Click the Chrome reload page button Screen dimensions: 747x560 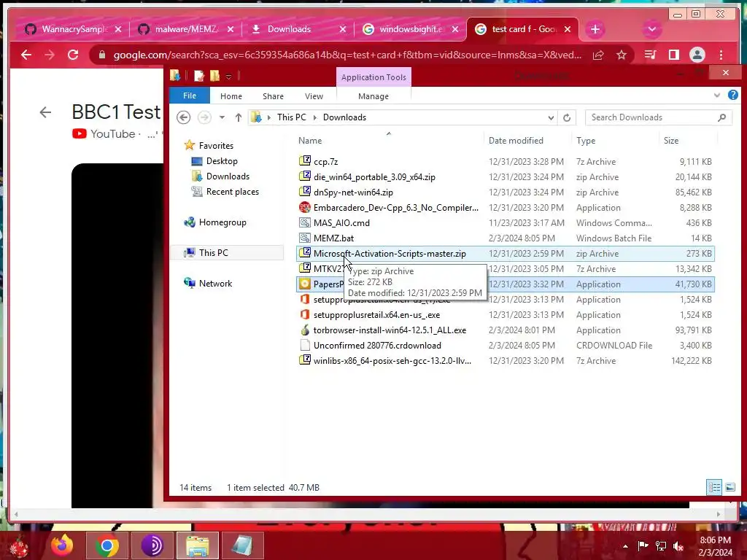click(73, 55)
